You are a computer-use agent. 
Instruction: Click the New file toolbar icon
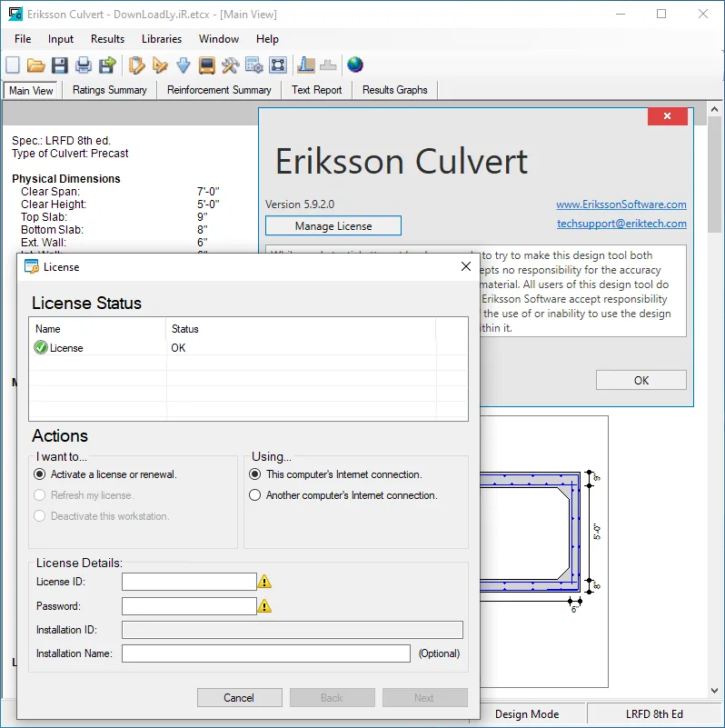click(x=13, y=65)
